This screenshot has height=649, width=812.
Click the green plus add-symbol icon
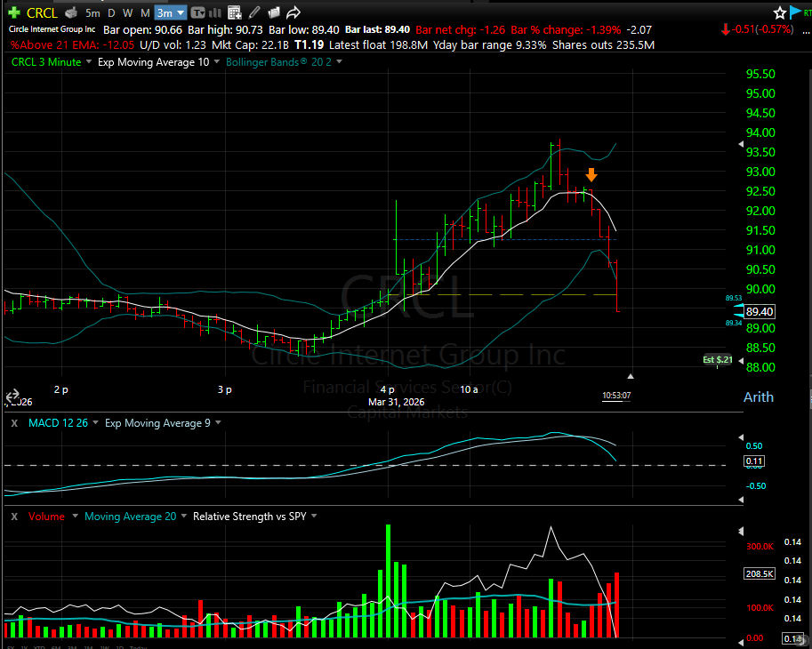click(13, 12)
